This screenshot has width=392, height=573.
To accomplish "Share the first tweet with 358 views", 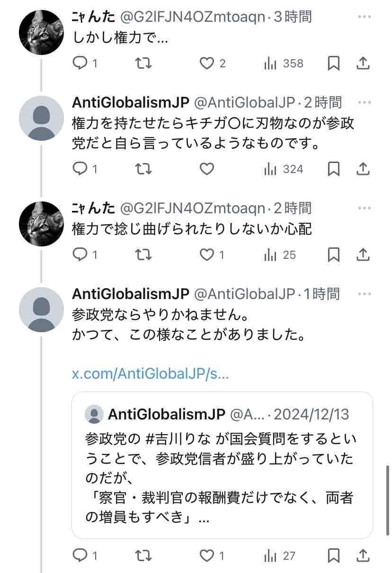I will pyautogui.click(x=363, y=64).
